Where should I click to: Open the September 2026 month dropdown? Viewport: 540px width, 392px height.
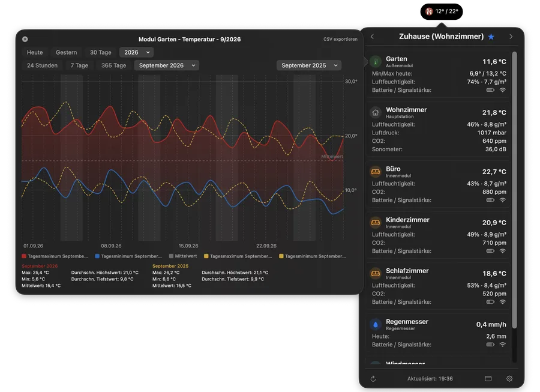[167, 65]
